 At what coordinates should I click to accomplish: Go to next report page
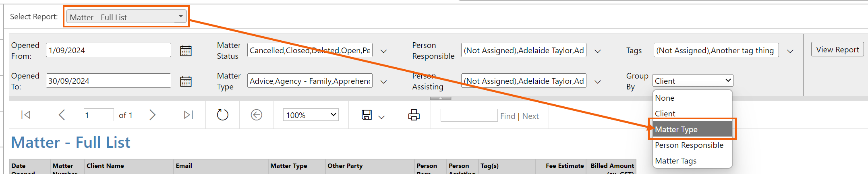(152, 115)
